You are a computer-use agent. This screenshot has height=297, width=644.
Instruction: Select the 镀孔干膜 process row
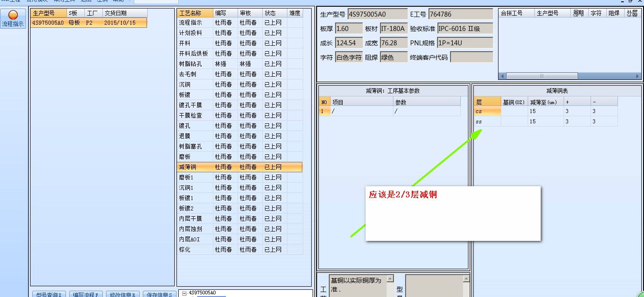click(x=240, y=105)
